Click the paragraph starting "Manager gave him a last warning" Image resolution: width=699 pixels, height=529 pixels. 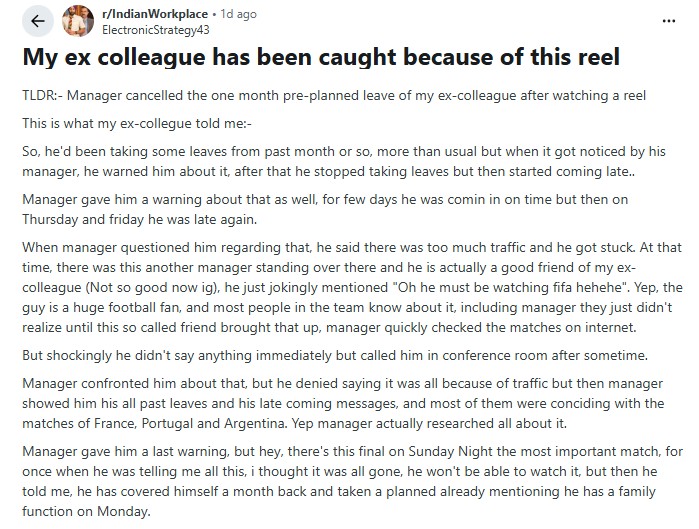[x=352, y=481]
